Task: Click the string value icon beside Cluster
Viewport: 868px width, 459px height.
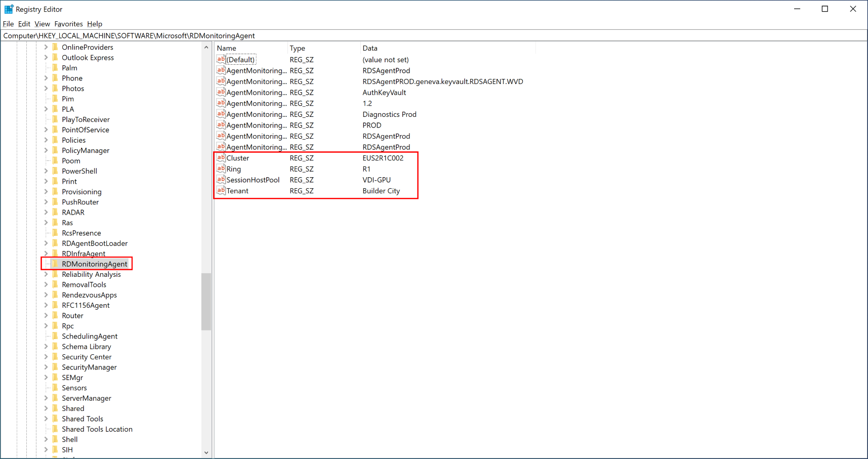Action: 221,158
